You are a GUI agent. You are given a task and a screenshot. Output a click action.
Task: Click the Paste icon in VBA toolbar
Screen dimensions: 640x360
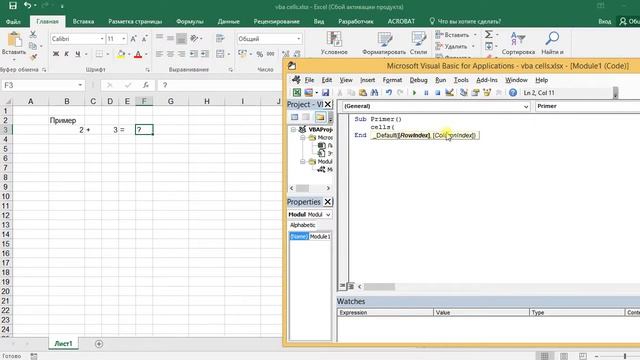point(362,93)
